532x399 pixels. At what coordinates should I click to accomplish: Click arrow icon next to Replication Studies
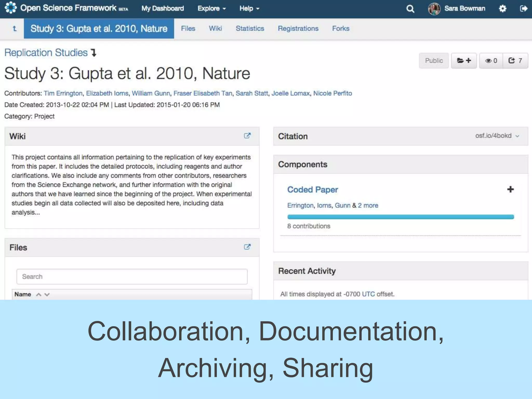(94, 53)
